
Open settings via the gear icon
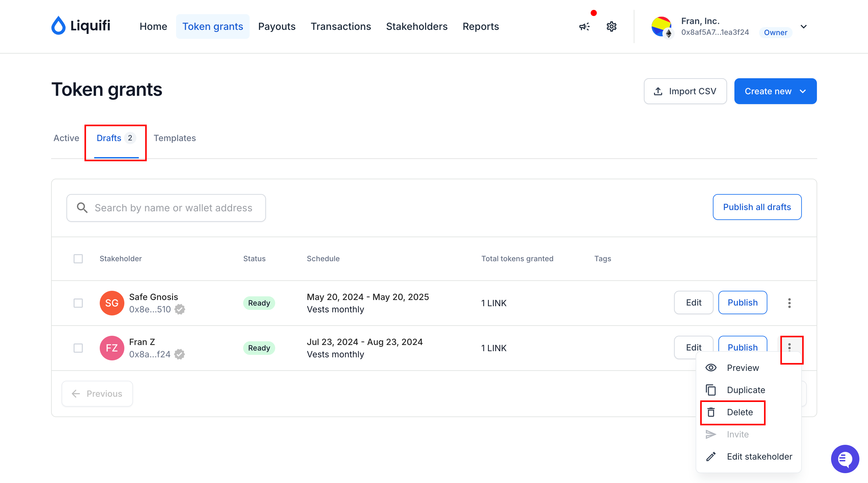pyautogui.click(x=612, y=27)
